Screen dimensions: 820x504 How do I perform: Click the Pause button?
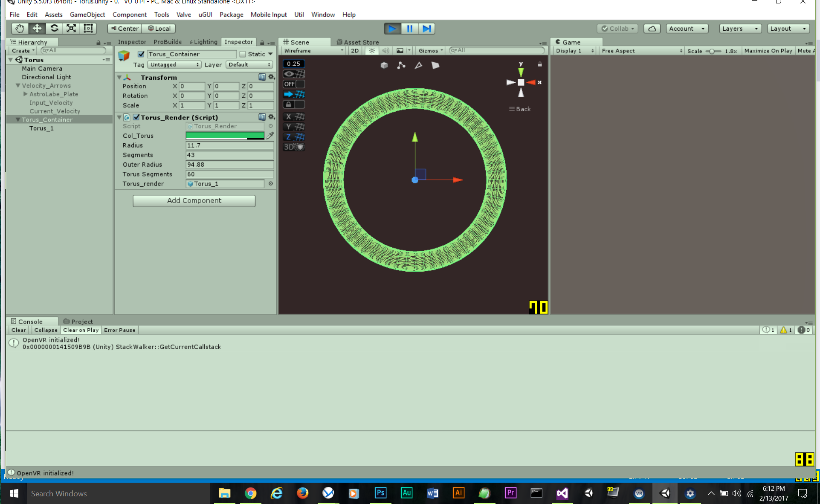409,29
